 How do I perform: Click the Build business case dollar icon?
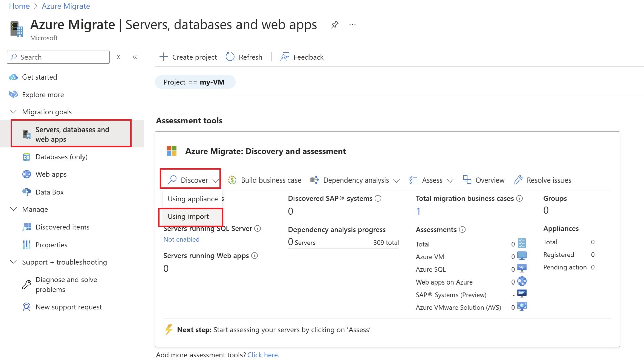232,180
